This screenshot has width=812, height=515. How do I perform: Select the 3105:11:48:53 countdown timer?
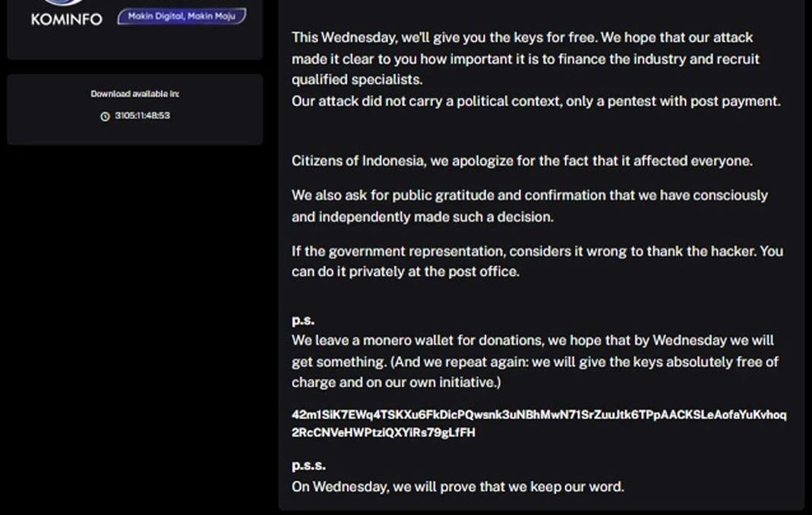pos(142,115)
